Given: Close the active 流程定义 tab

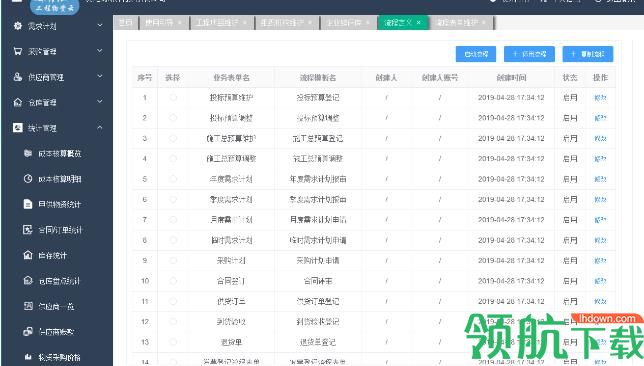Looking at the screenshot, I should click(x=419, y=23).
